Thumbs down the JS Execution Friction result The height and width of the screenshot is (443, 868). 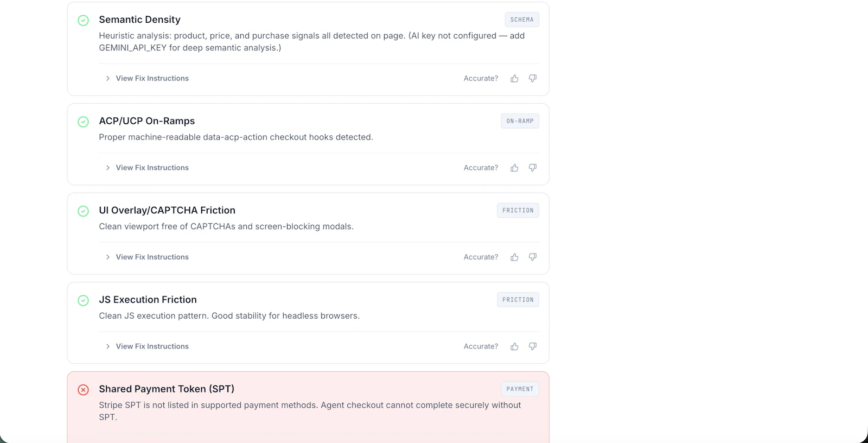[533, 346]
